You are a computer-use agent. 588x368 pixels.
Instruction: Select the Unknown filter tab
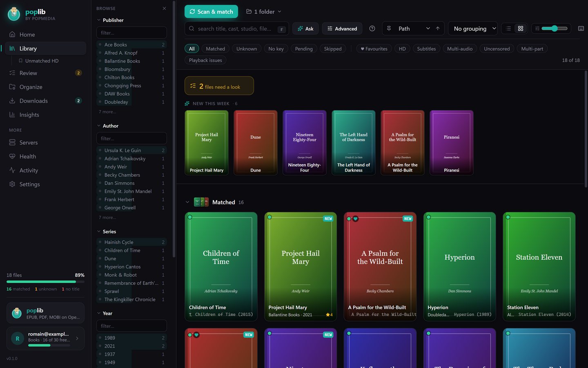point(247,49)
